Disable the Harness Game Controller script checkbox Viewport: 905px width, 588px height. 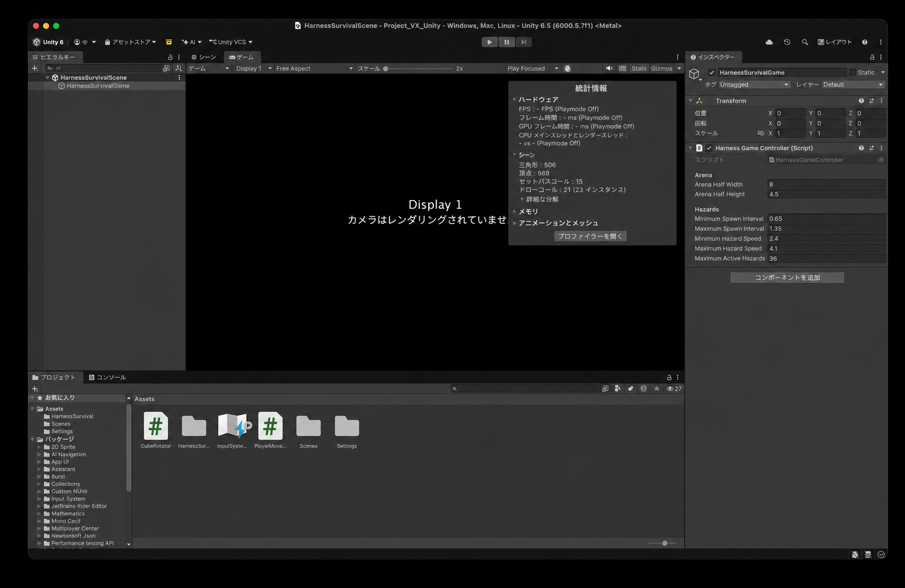tap(709, 148)
